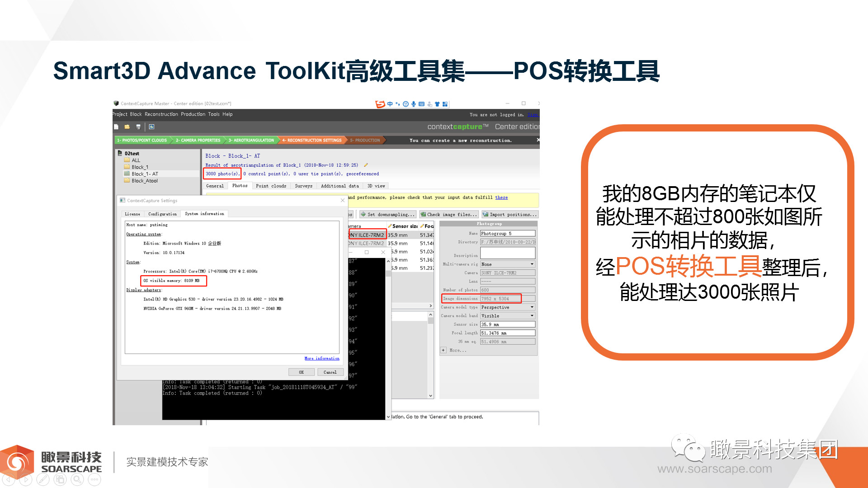Switch to the Surveys tab

303,186
